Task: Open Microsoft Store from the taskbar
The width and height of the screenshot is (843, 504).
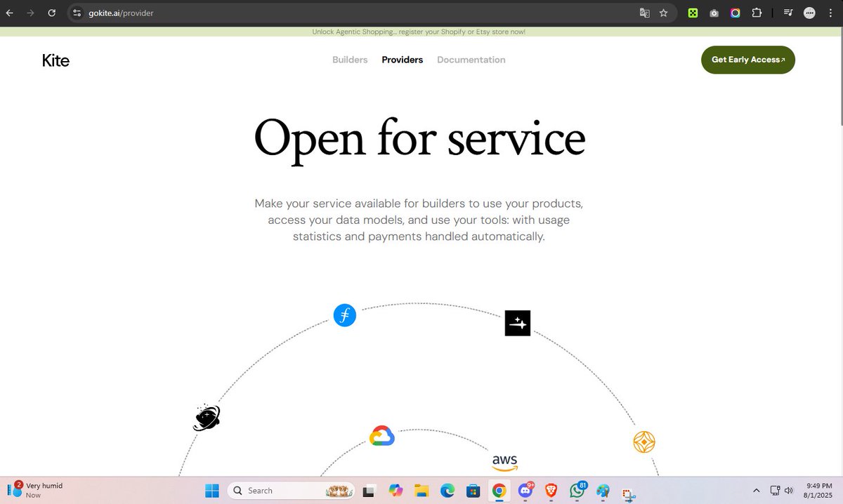Action: click(473, 491)
